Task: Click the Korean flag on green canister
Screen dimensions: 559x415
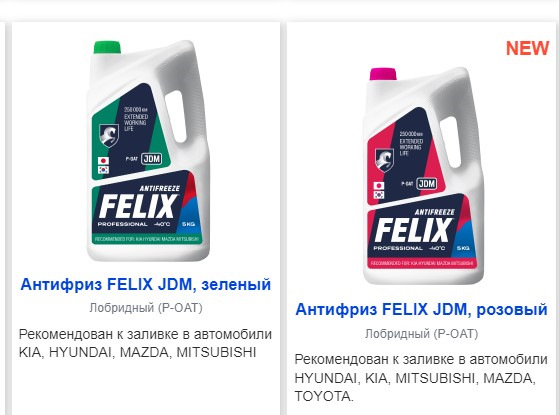Action: 103,170
